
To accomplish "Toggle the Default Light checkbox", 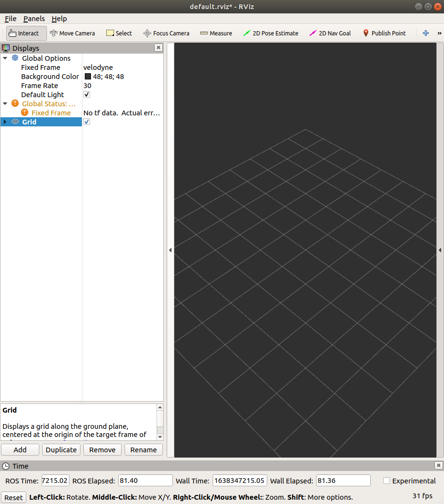I will pyautogui.click(x=87, y=94).
